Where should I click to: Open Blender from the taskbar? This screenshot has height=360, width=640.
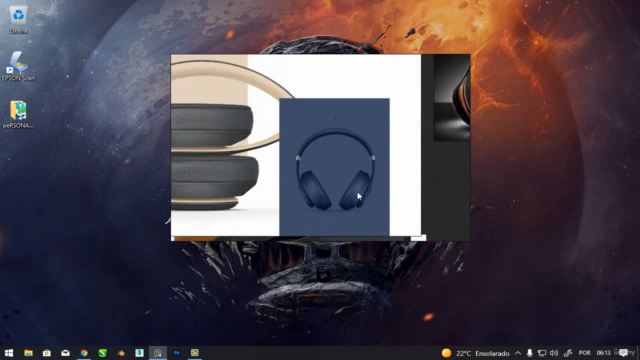[121, 353]
